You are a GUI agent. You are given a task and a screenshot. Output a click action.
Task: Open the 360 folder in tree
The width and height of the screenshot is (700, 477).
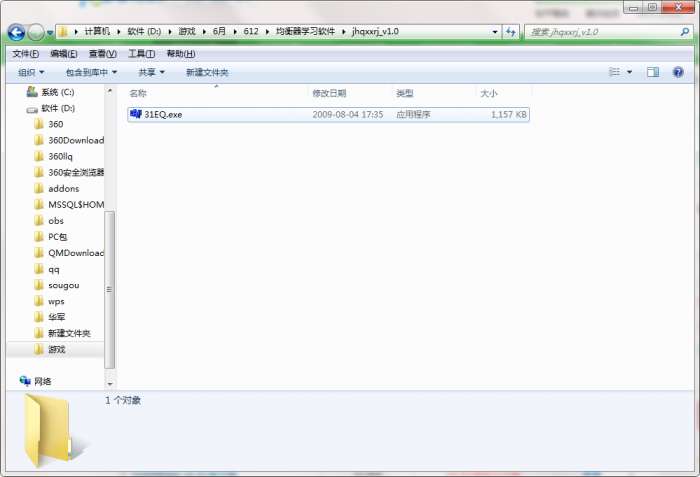(49, 124)
